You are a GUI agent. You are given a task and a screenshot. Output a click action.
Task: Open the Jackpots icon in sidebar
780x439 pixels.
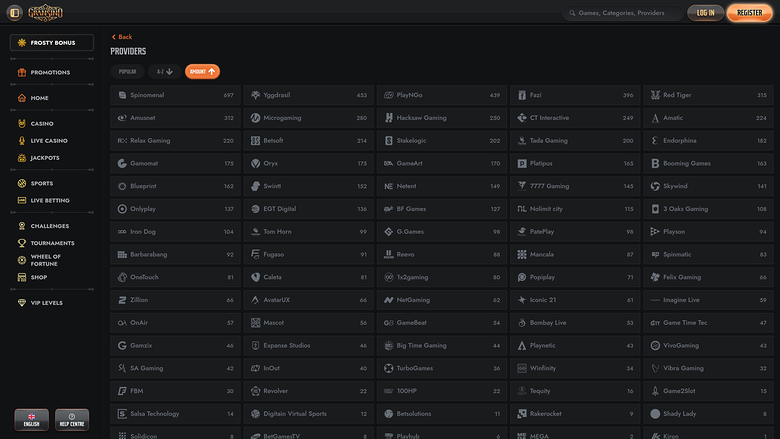click(22, 158)
